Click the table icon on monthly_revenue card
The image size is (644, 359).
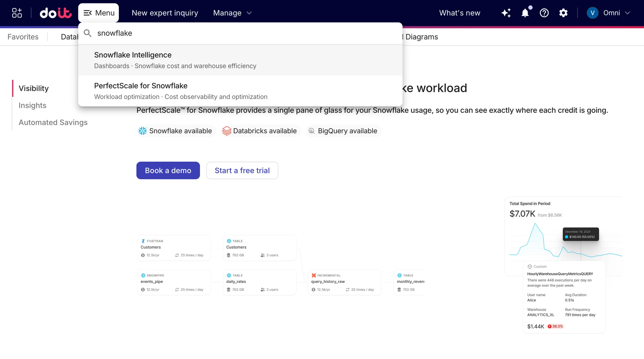[399, 275]
